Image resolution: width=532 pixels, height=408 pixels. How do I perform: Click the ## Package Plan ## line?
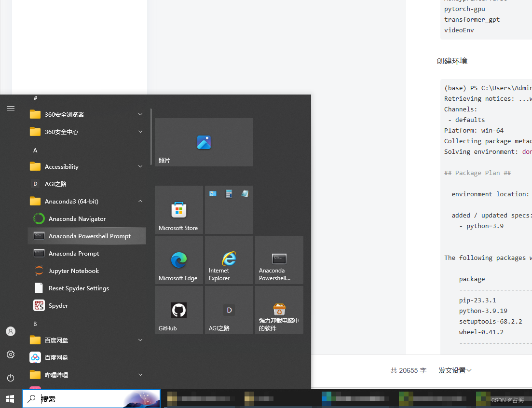[x=477, y=173]
